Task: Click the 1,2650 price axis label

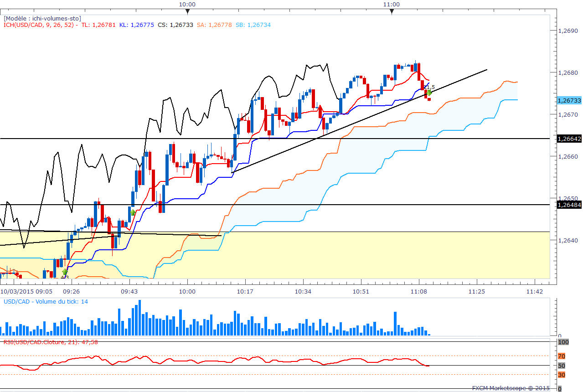Action: pos(568,198)
